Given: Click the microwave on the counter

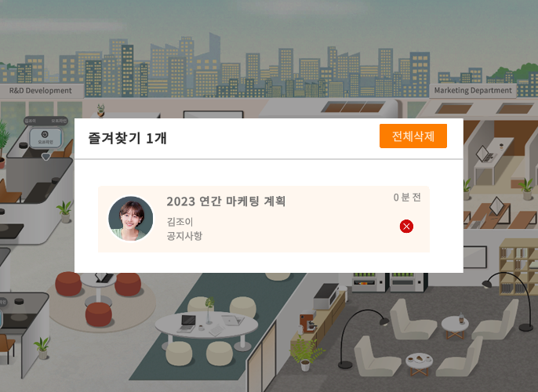Looking at the screenshot, I should click(326, 296).
